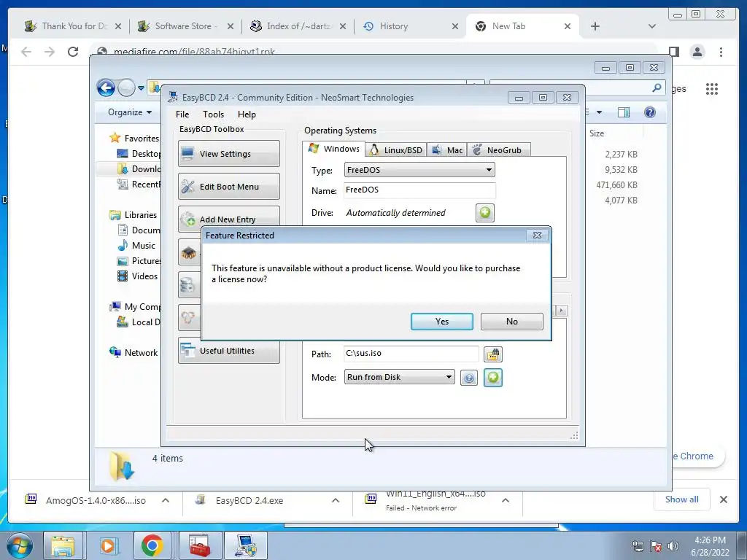Click the volume speaker tray icon
The image size is (747, 560).
point(673,546)
